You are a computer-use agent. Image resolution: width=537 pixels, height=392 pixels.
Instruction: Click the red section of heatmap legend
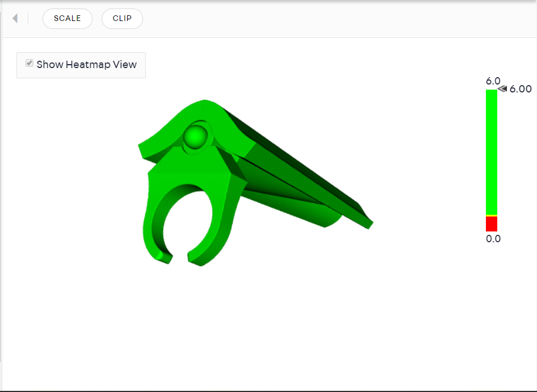[x=492, y=224]
